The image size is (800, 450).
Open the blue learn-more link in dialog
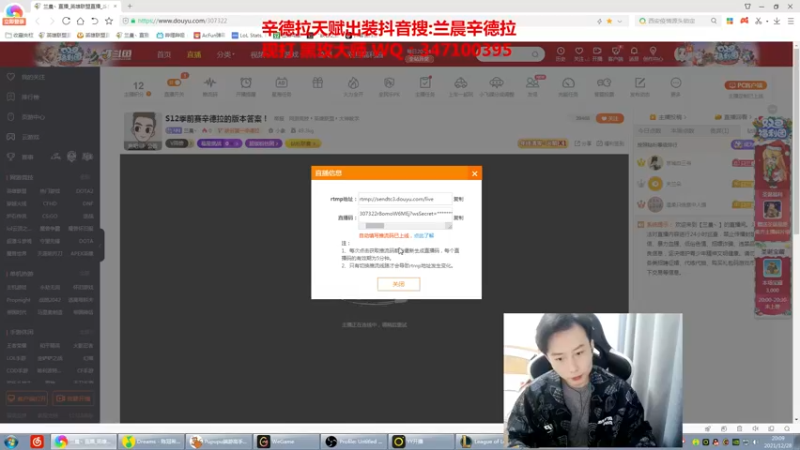pos(424,236)
